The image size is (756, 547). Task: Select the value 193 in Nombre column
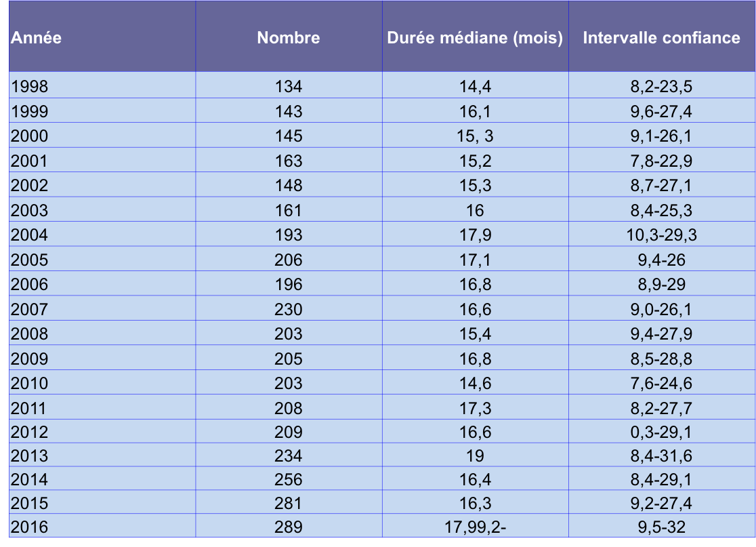coord(289,235)
